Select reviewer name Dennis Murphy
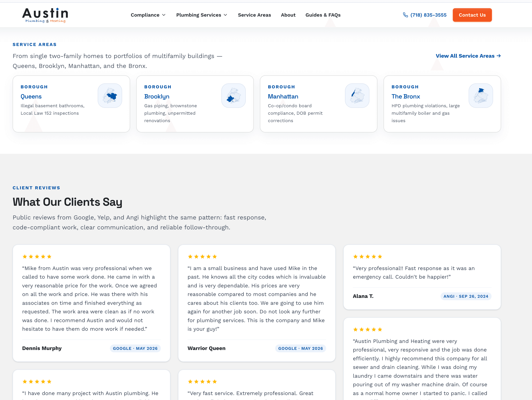532x400 pixels. tap(42, 348)
